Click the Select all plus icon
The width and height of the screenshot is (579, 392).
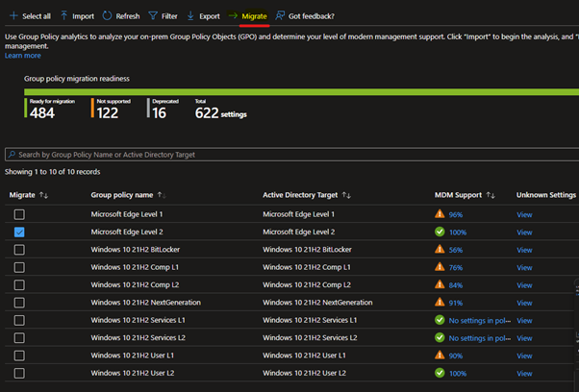[x=13, y=16]
